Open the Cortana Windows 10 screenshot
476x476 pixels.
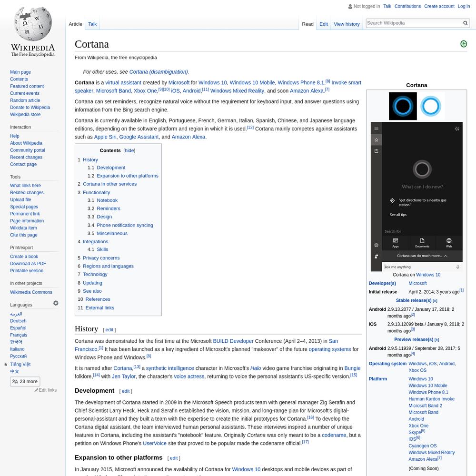(x=416, y=197)
